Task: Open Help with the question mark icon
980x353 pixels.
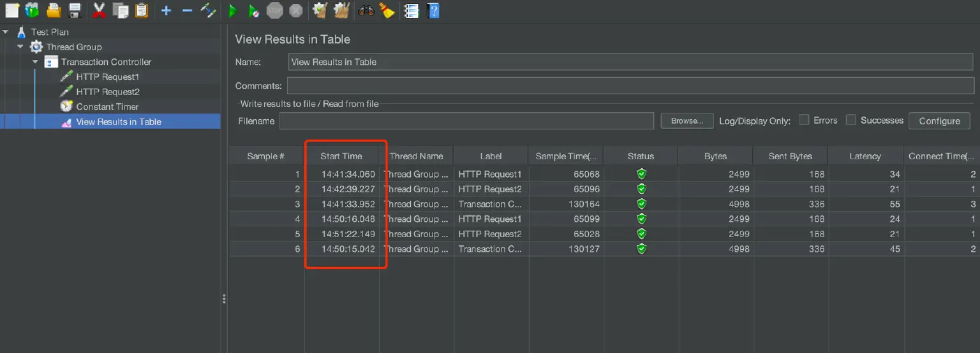Action: 433,10
